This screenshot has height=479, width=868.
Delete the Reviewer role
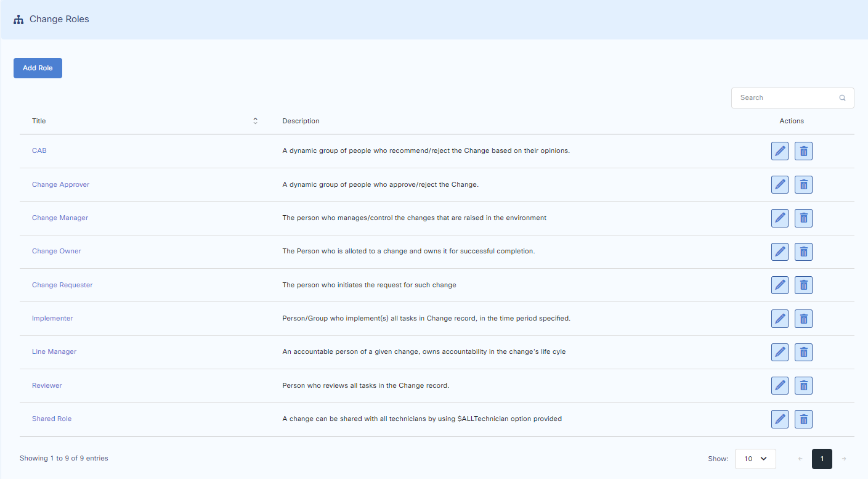tap(803, 385)
